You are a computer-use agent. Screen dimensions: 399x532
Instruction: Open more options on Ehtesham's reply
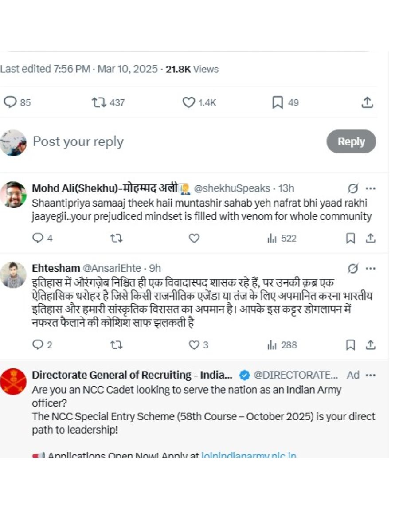(370, 268)
